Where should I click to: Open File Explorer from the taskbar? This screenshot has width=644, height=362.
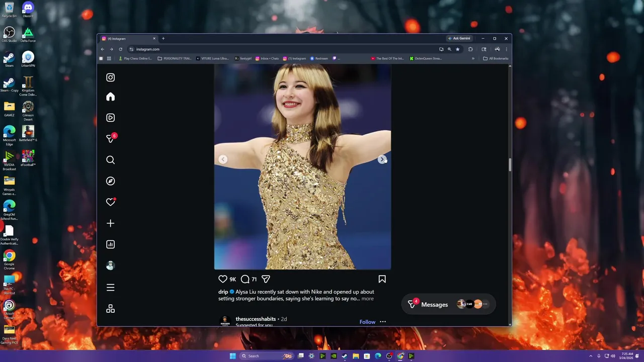356,356
